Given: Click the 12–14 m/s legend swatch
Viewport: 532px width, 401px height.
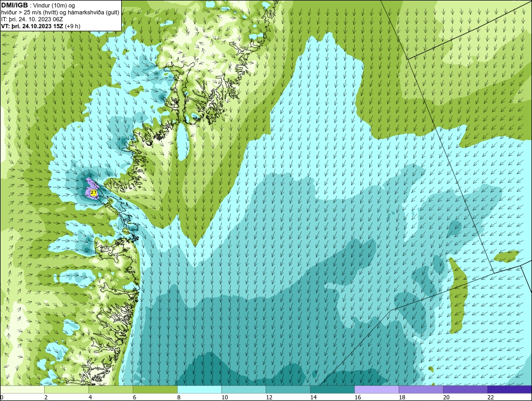Looking at the screenshot, I should (288, 389).
